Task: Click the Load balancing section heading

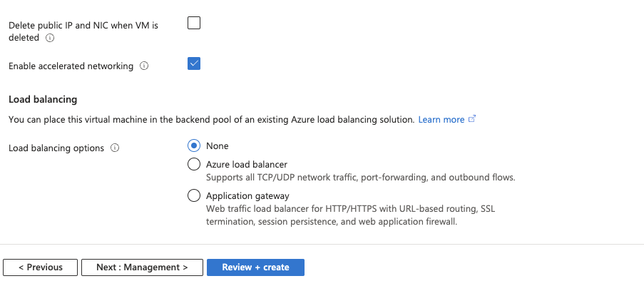Action: pyautogui.click(x=43, y=99)
